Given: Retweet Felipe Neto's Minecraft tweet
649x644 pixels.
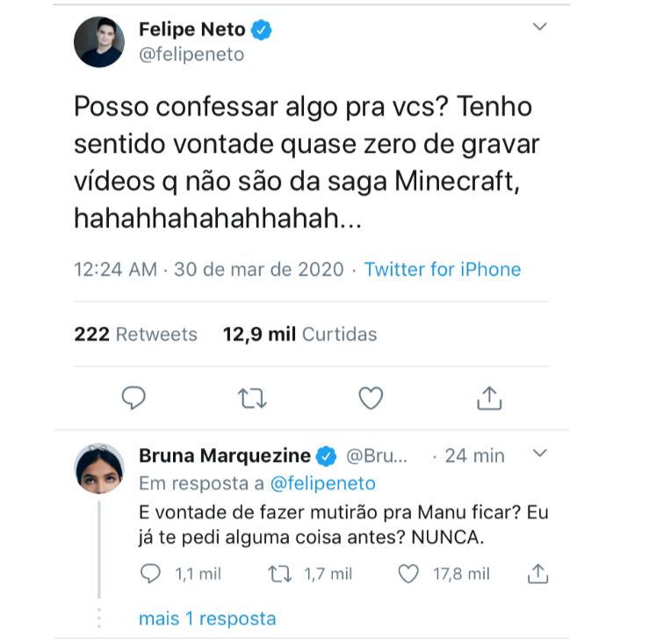Looking at the screenshot, I should pyautogui.click(x=251, y=399).
